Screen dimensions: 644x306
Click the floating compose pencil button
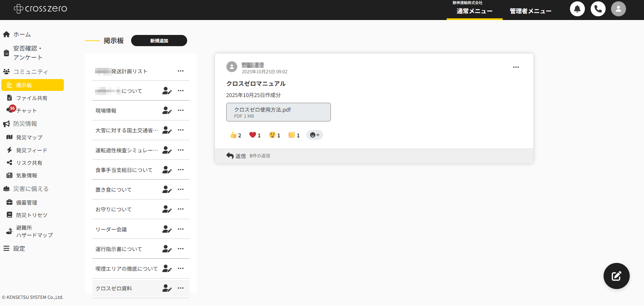pos(616,276)
